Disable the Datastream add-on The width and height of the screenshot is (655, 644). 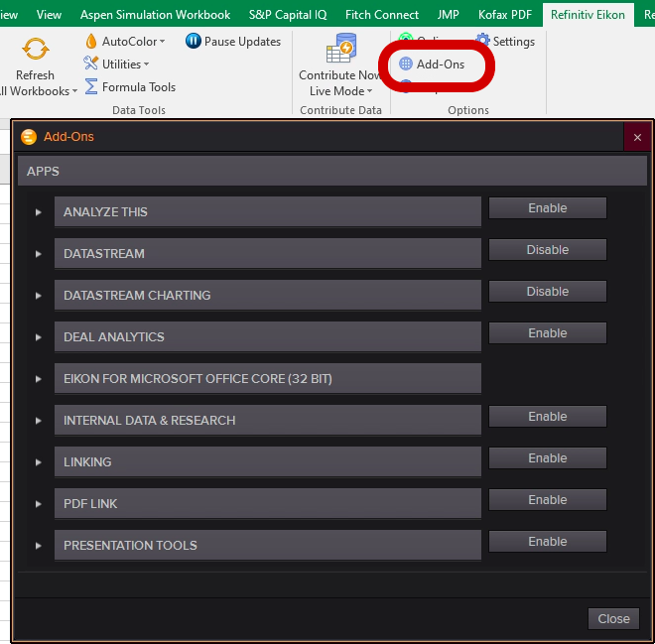tap(547, 250)
